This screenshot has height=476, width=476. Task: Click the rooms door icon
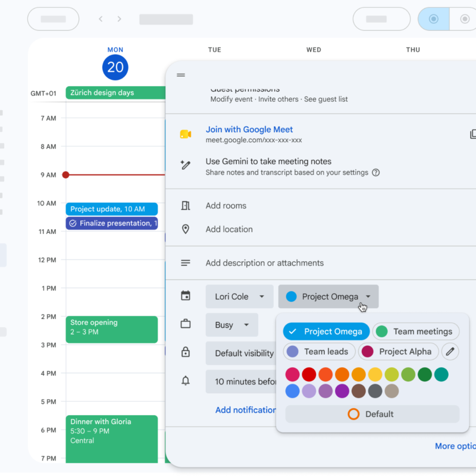coord(186,205)
